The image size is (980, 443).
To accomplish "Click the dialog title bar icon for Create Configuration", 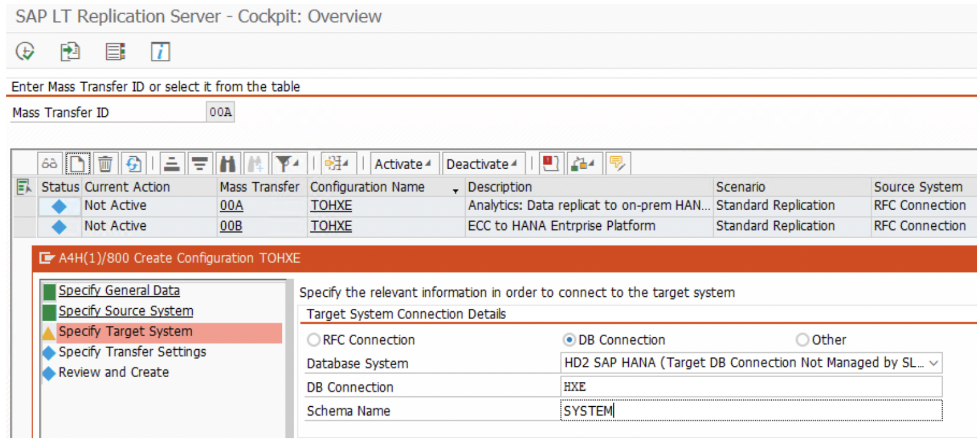I will [x=46, y=258].
